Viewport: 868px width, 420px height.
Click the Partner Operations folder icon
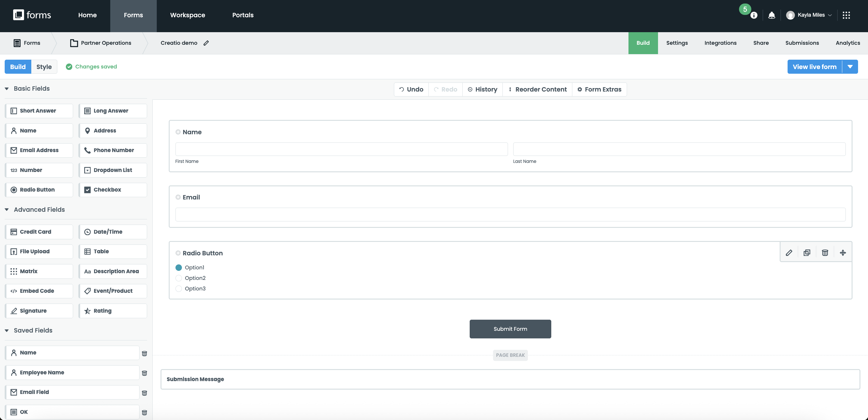[74, 43]
